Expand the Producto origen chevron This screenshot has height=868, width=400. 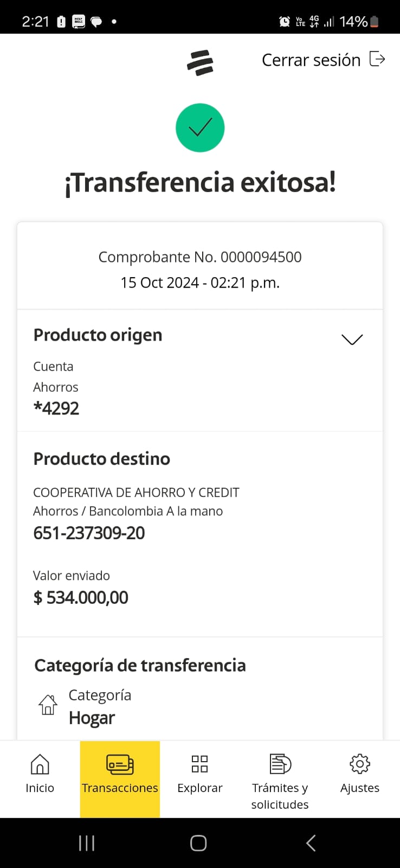pyautogui.click(x=352, y=340)
